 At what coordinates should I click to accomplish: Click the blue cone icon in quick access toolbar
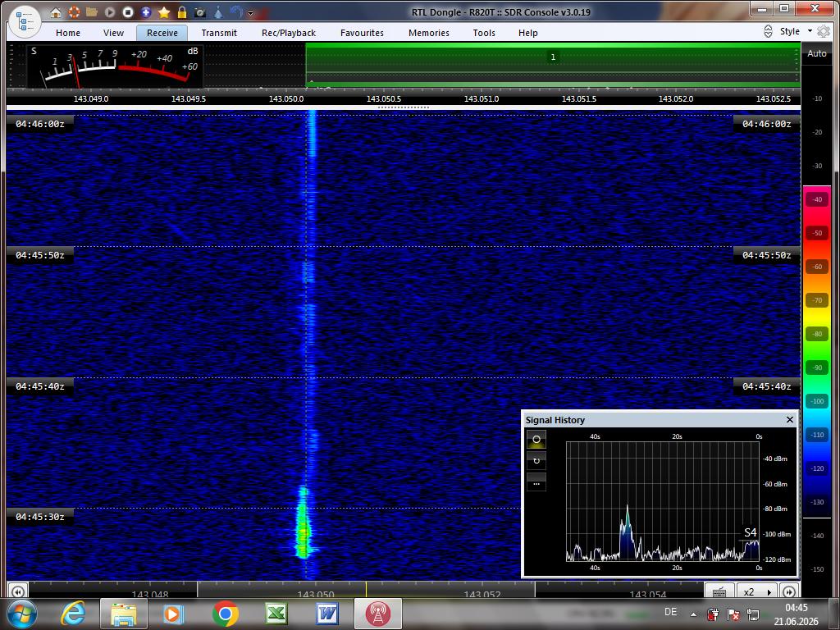(218, 11)
